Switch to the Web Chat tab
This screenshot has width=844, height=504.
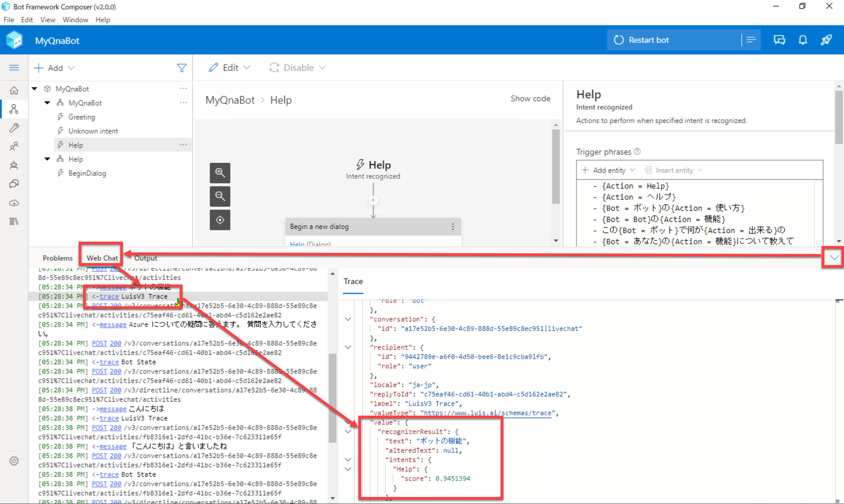point(102,258)
